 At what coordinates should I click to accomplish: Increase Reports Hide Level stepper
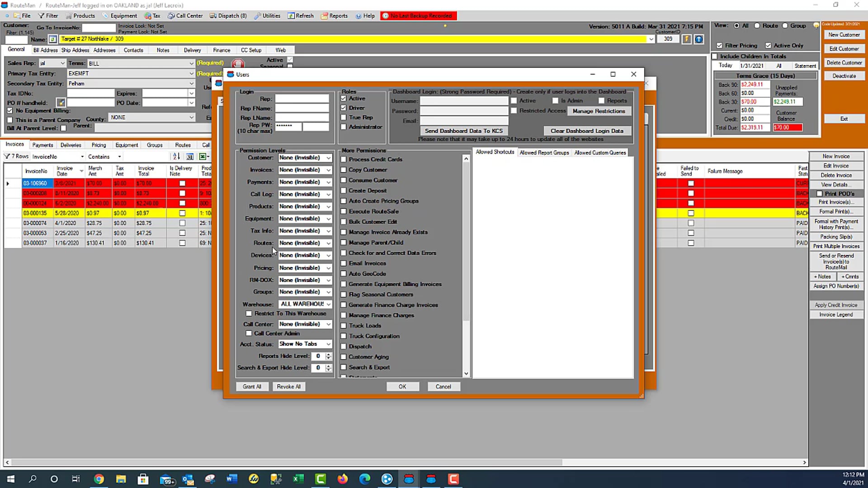point(329,354)
